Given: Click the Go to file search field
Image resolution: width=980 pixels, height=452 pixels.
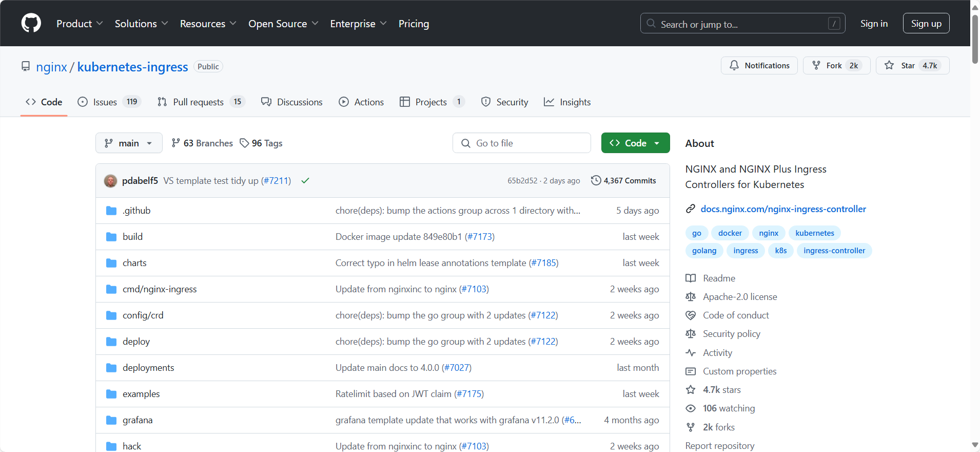Looking at the screenshot, I should (x=521, y=143).
